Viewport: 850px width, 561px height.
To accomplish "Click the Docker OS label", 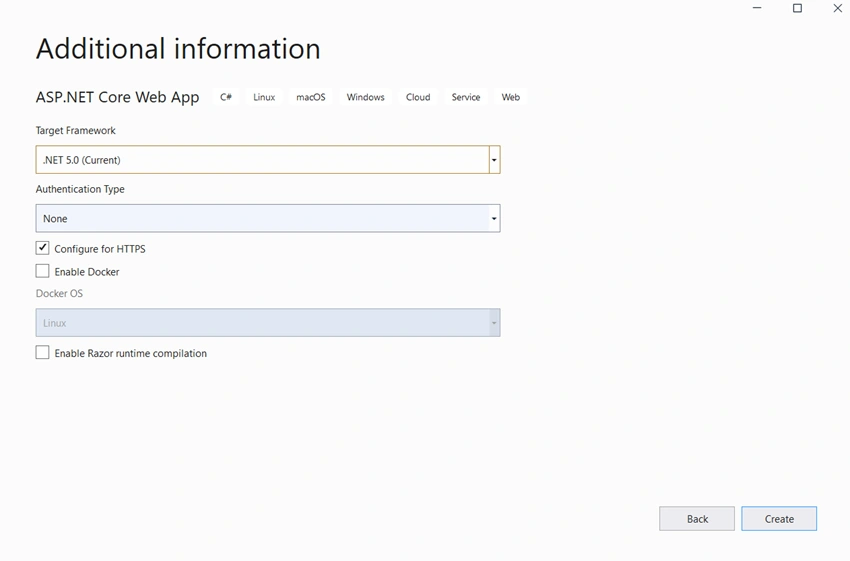I will point(59,293).
